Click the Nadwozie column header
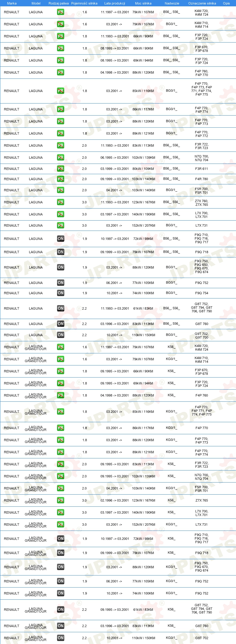This screenshot has height=644, width=236. pyautogui.click(x=172, y=3)
